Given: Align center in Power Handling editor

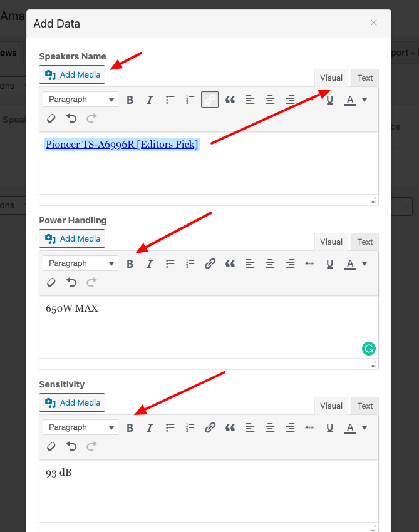Looking at the screenshot, I should [270, 263].
